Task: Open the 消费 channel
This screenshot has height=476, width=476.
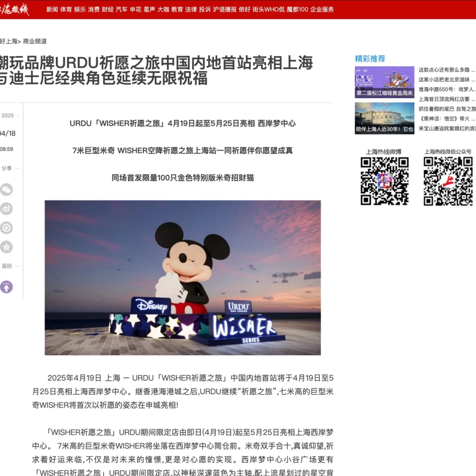Action: point(94,9)
